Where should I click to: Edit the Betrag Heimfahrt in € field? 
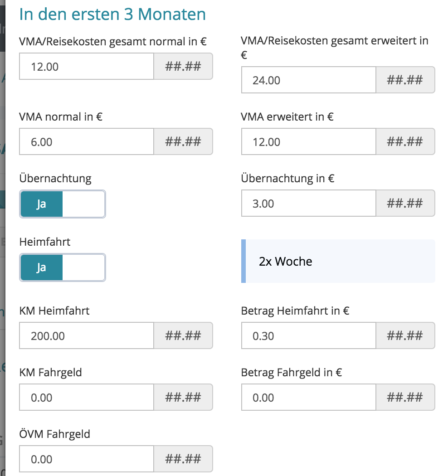point(308,336)
